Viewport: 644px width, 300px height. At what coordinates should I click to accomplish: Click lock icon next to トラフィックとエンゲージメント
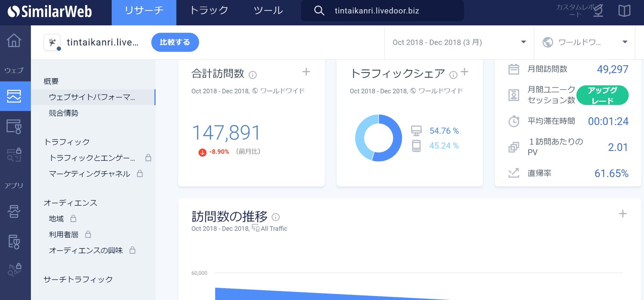coord(148,158)
